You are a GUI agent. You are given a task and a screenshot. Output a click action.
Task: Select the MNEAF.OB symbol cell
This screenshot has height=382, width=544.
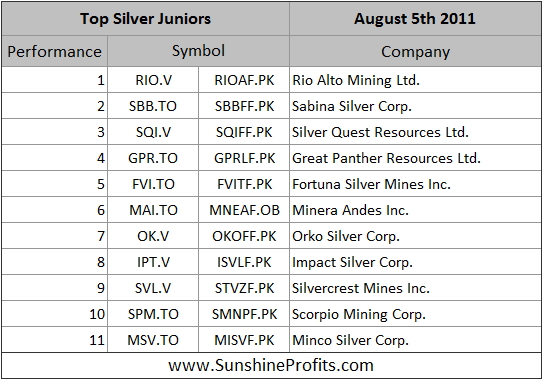click(x=244, y=210)
